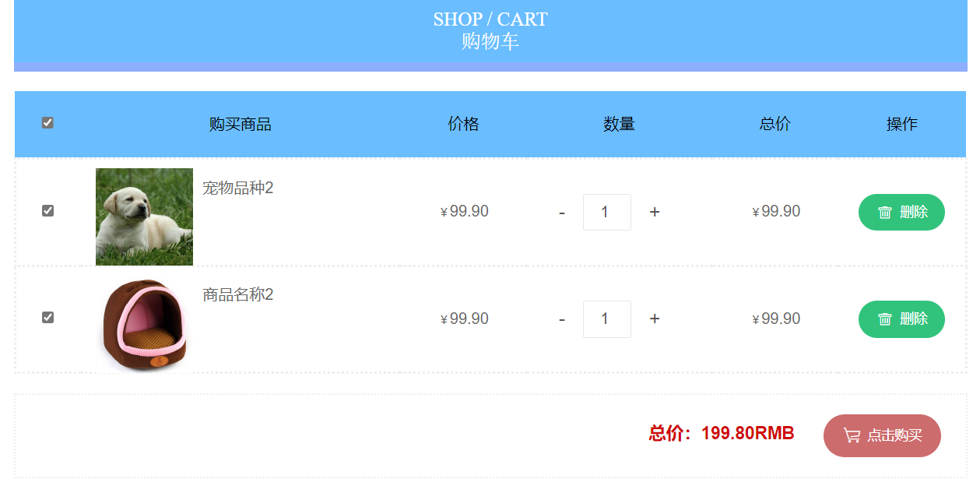The image size is (980, 493).
Task: Select the quantity input field for 宠物品种2
Action: click(607, 212)
